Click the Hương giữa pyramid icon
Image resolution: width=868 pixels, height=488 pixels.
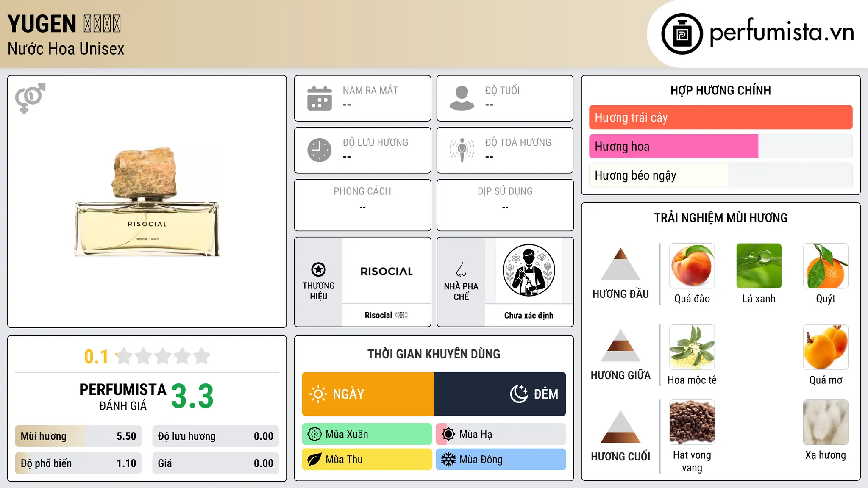tap(620, 345)
